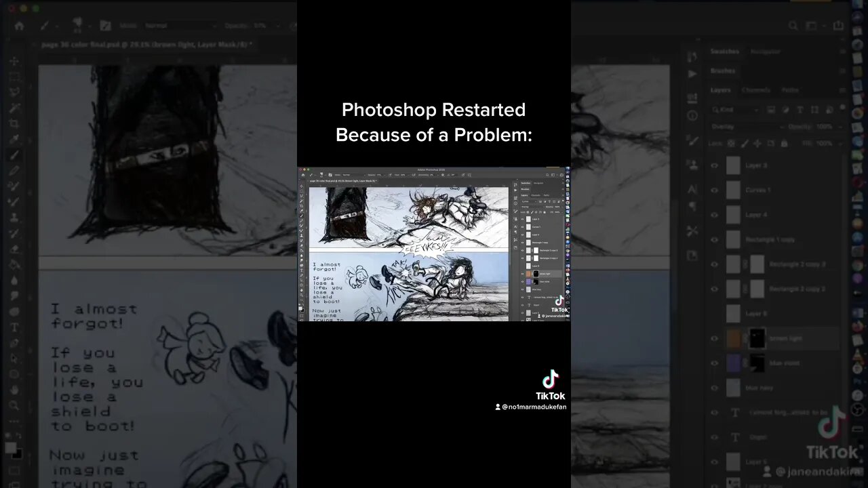Select the brown light layer mask thumbnail in the background
Screen dimensions: 868x488
(x=757, y=338)
